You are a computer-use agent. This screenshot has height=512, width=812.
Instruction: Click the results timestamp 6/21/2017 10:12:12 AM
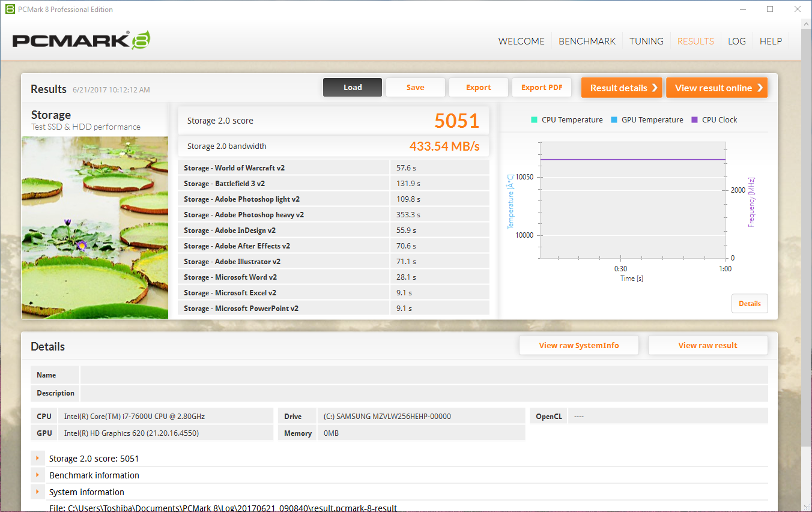(x=111, y=90)
